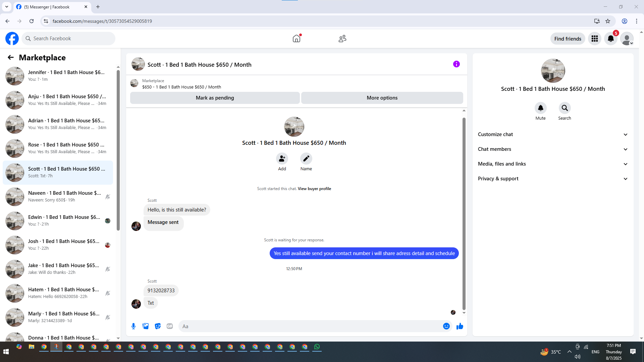The height and width of the screenshot is (362, 644).
Task: Open the Windows Start menu
Action: point(6,352)
